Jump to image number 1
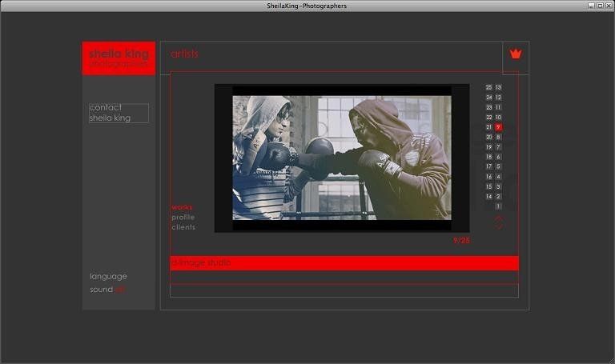615x364 pixels. [x=498, y=206]
